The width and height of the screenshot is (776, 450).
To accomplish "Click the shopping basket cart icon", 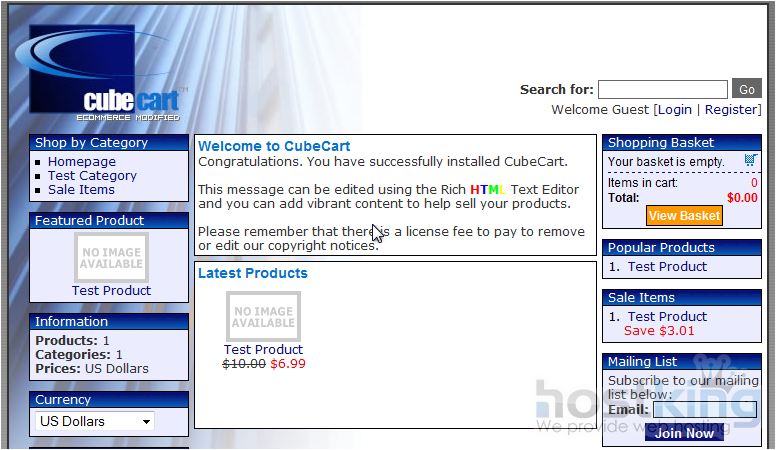I will coord(750,160).
